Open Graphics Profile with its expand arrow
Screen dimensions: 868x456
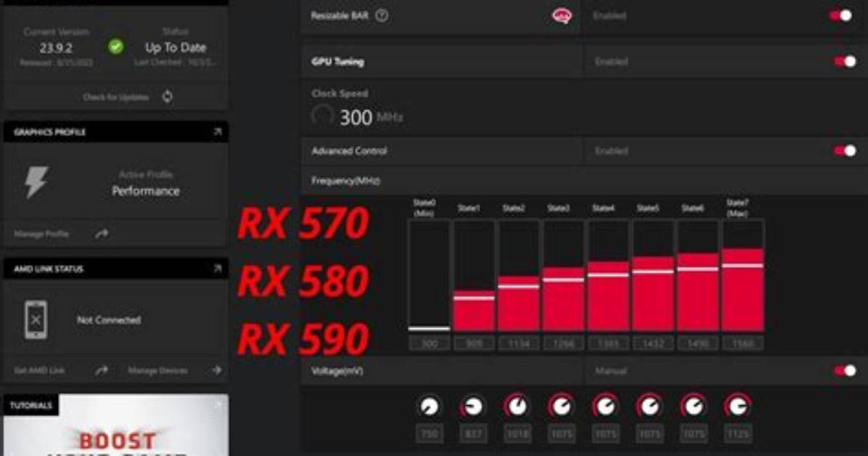(217, 132)
